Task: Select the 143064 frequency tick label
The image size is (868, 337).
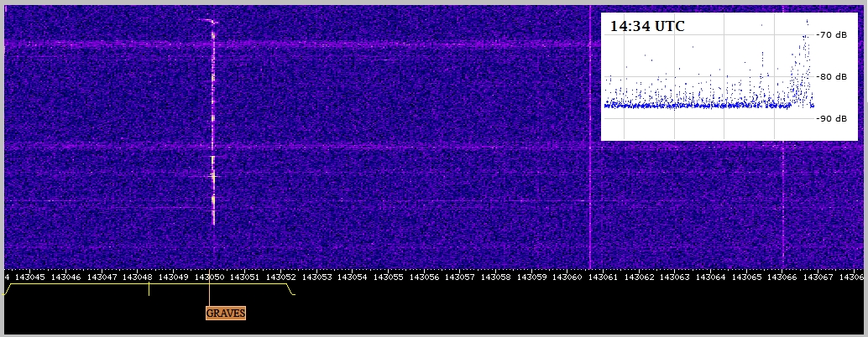Action: tap(711, 277)
